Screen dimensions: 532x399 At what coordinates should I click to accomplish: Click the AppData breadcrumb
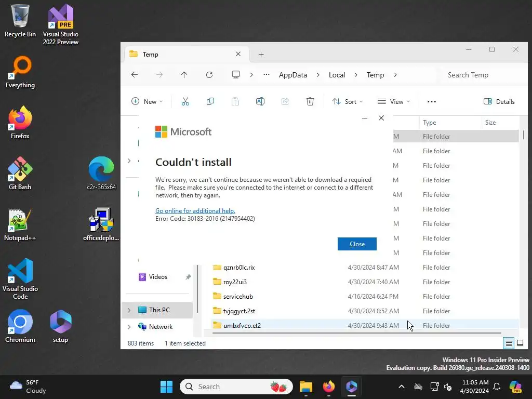[293, 75]
